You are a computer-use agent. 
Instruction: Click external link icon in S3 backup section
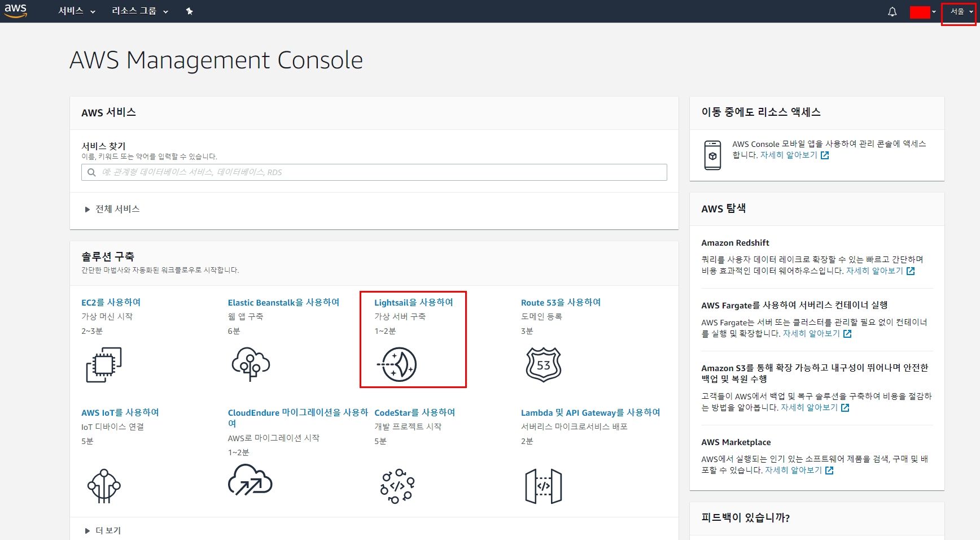(x=845, y=408)
